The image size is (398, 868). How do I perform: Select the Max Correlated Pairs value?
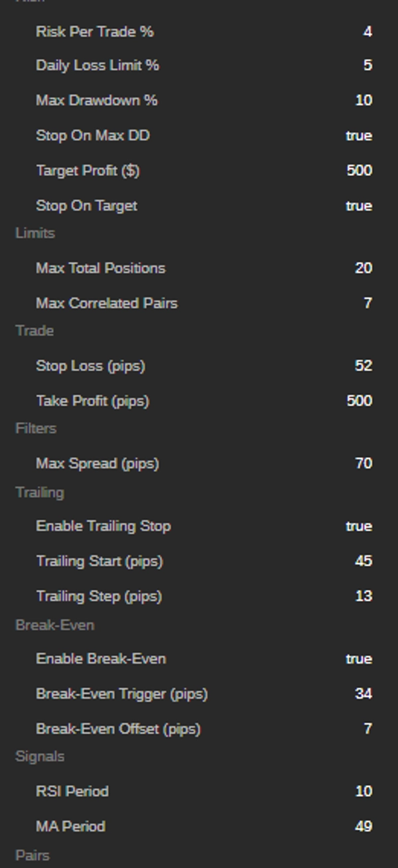coord(367,303)
